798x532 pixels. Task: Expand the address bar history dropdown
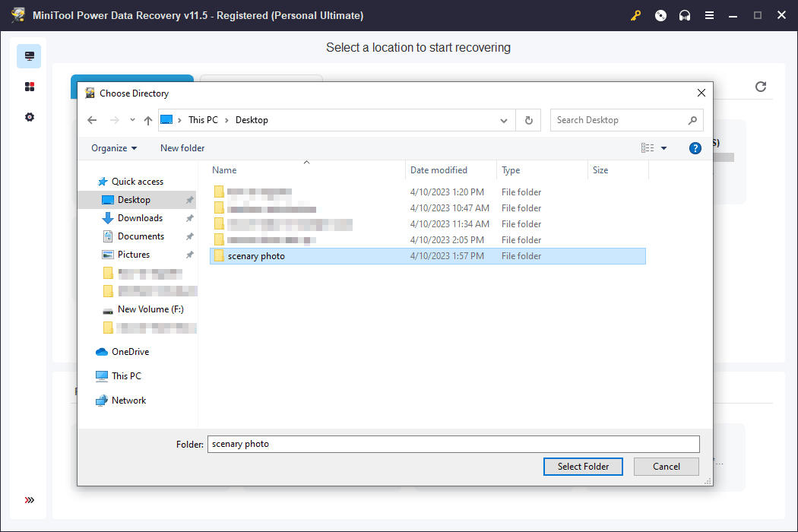click(503, 120)
